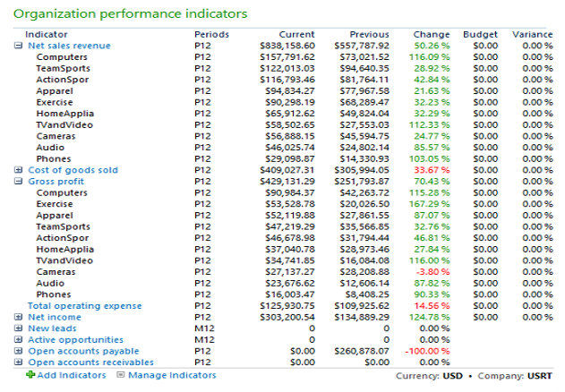
Task: Expand the New leads indicator
Action: pos(19,328)
